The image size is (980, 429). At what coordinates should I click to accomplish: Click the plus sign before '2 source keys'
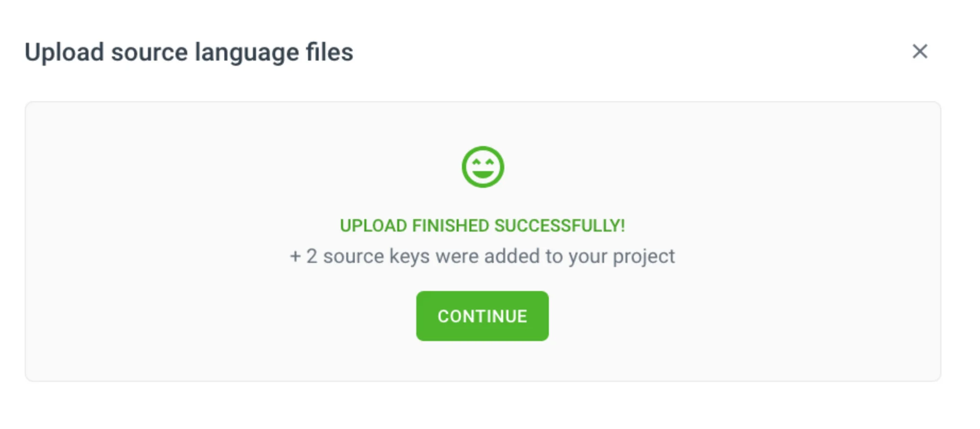tap(295, 256)
